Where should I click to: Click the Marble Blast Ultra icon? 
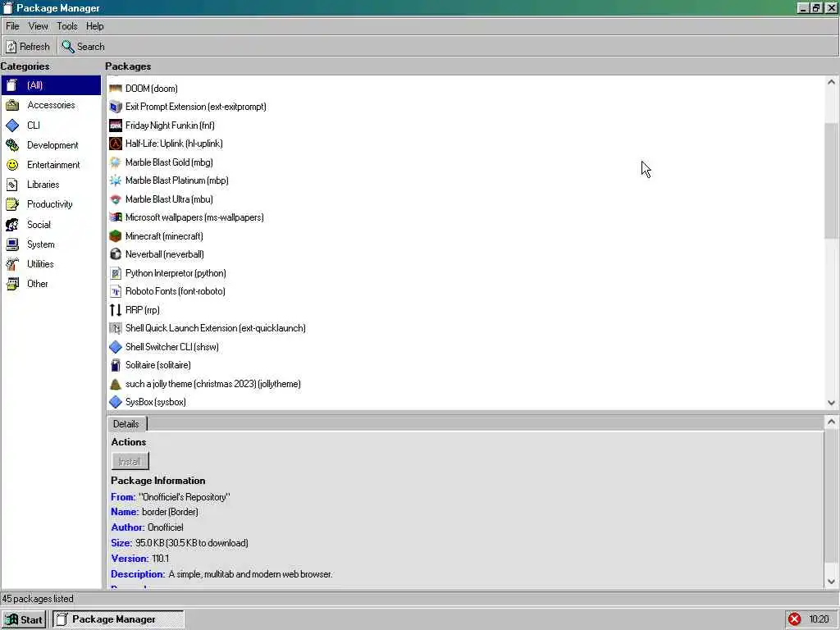(116, 199)
